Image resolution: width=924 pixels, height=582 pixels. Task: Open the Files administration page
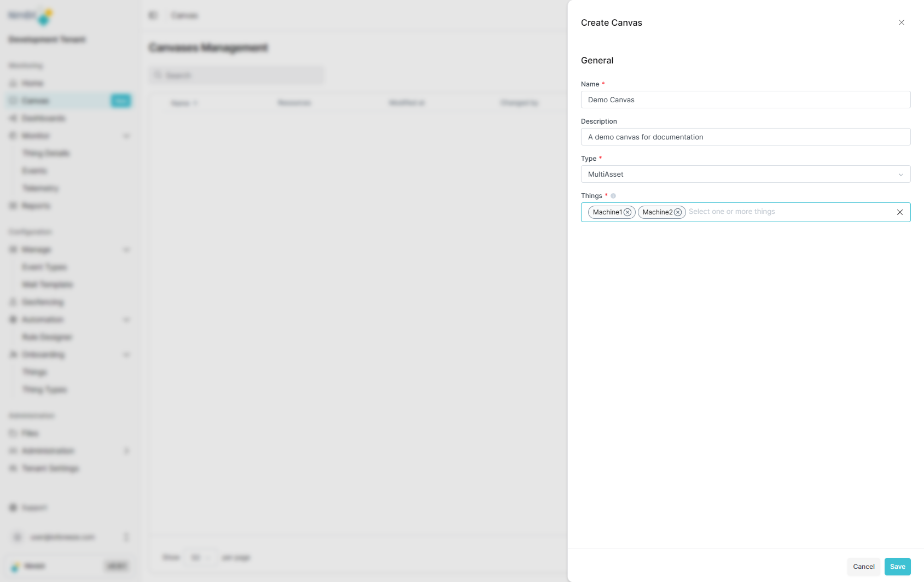point(31,433)
